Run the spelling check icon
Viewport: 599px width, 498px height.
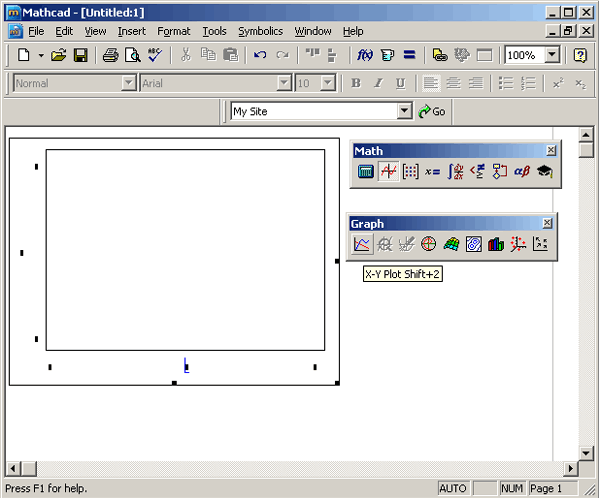tap(155, 55)
